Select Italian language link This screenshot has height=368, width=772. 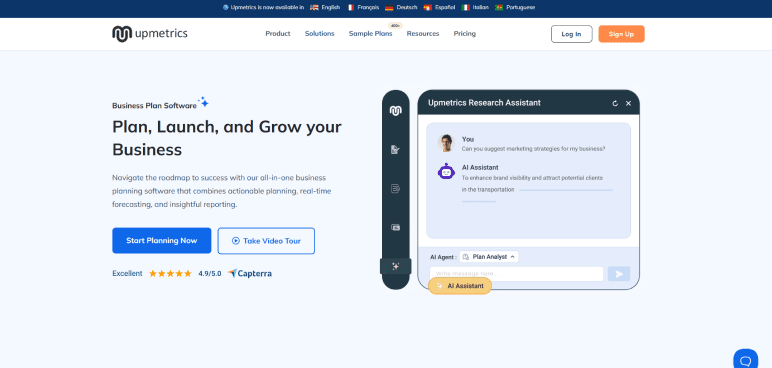click(x=475, y=7)
